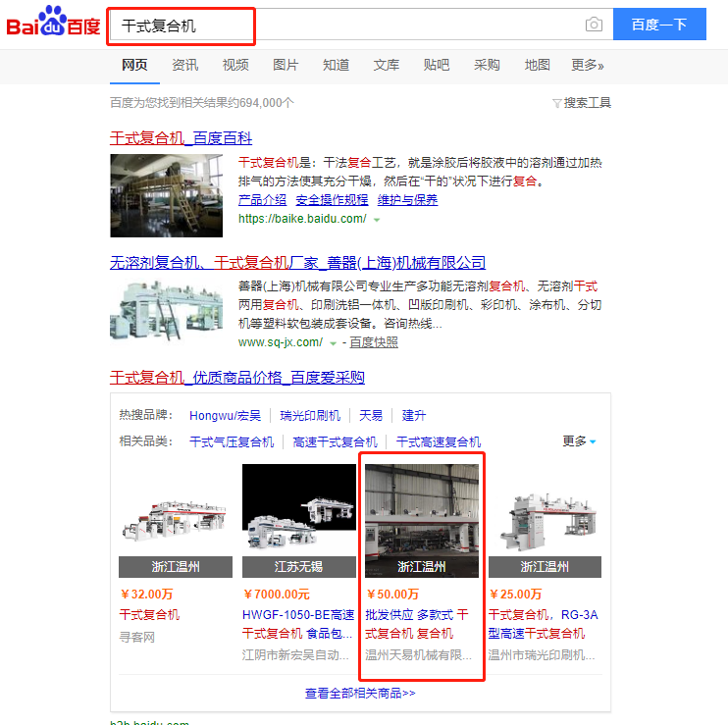Screen dimensions: 728x725
Task: Expand arrow next to www.sq-jx.com URL
Action: click(333, 344)
